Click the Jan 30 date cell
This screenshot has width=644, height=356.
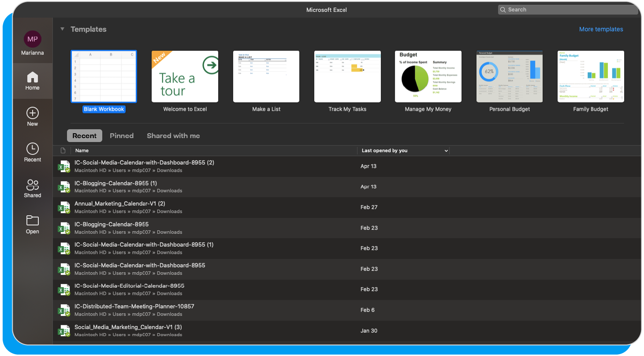(369, 331)
